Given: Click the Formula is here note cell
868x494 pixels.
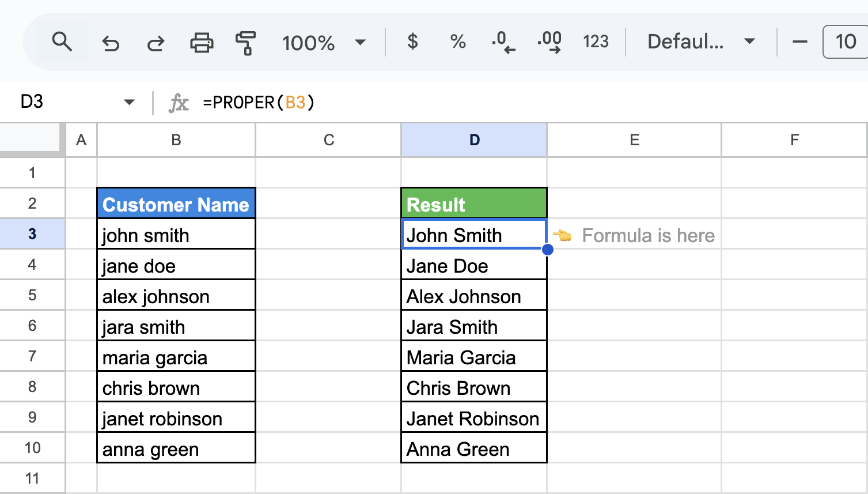Looking at the screenshot, I should tap(634, 233).
